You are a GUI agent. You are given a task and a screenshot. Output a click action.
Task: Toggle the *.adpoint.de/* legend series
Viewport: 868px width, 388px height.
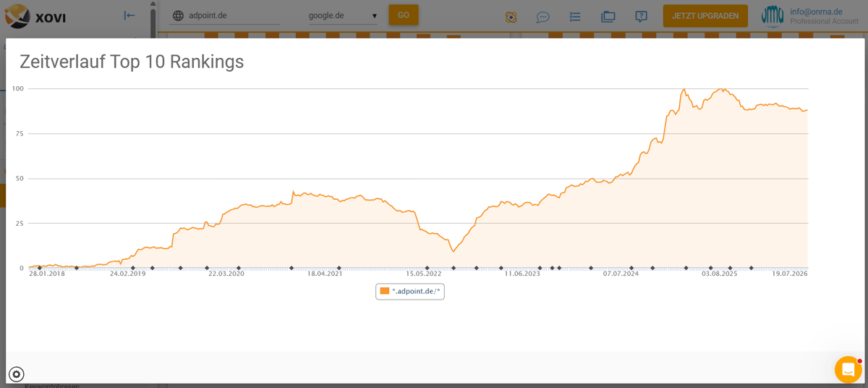coord(410,291)
